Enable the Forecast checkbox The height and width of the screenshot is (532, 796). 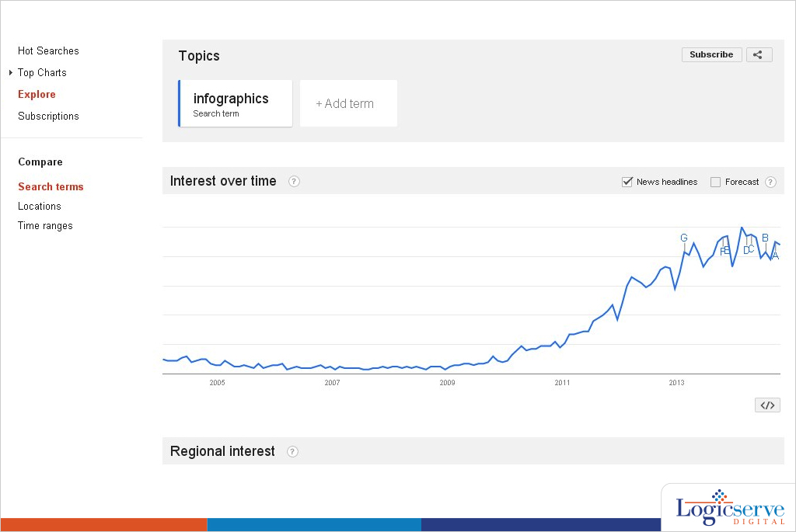tap(716, 182)
